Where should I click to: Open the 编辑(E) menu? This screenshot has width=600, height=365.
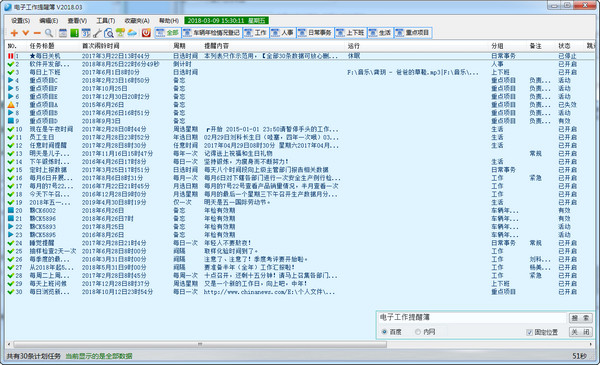[x=49, y=21]
